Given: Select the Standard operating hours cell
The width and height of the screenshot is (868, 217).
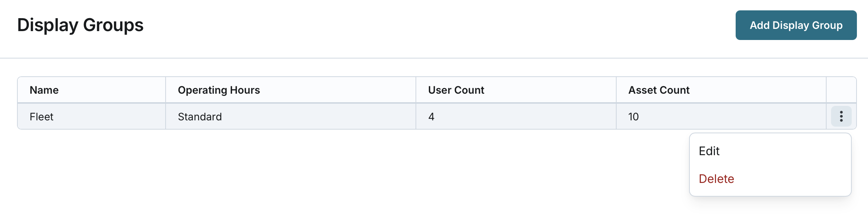Looking at the screenshot, I should (x=200, y=117).
